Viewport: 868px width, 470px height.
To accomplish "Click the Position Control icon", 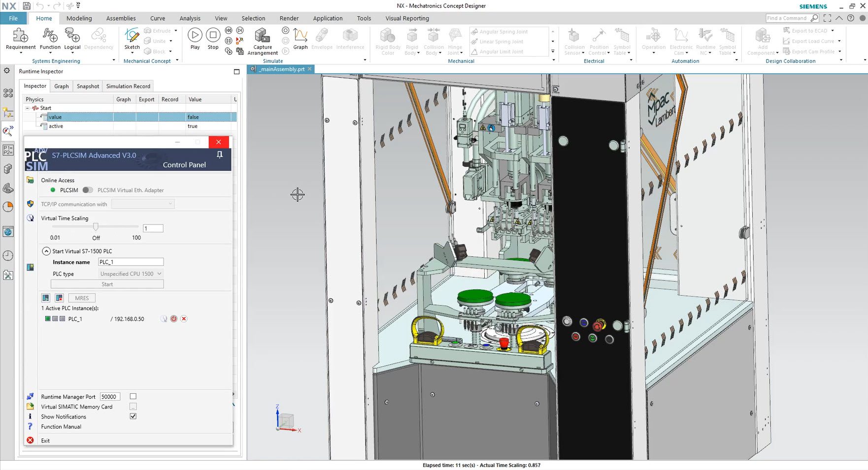I will tap(599, 35).
